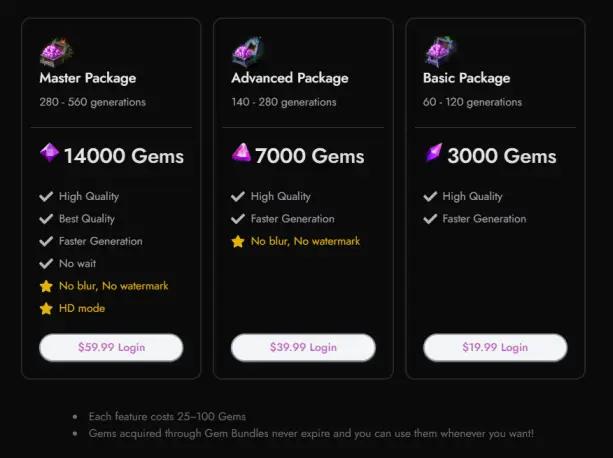Click the Advanced Package heading
The height and width of the screenshot is (458, 613).
[x=290, y=79]
